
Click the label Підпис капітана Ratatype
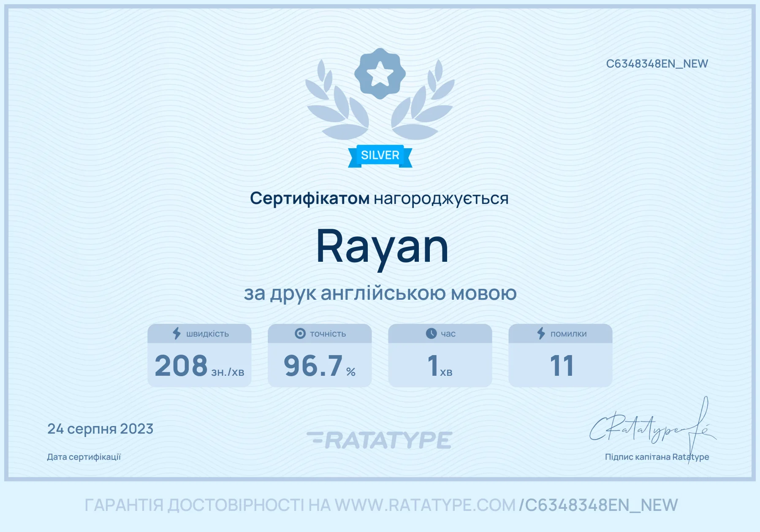(x=657, y=457)
